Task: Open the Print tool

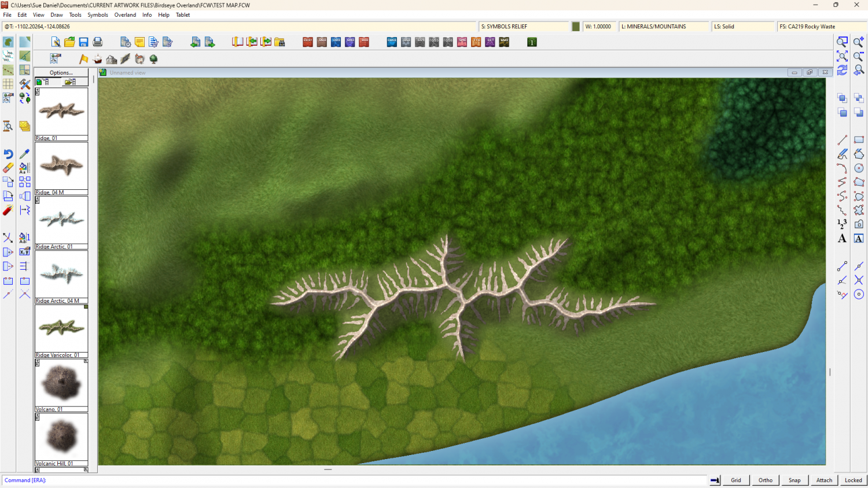Action: click(x=98, y=42)
